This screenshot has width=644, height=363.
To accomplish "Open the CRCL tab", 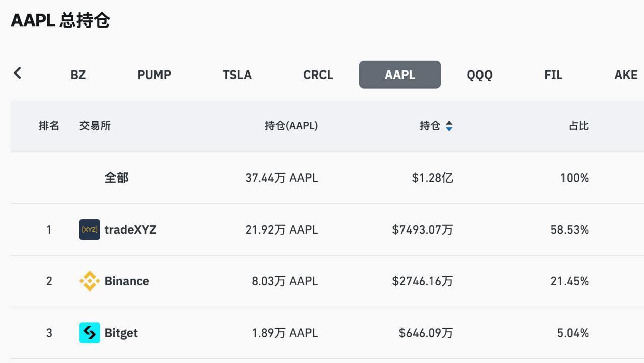I will point(318,75).
